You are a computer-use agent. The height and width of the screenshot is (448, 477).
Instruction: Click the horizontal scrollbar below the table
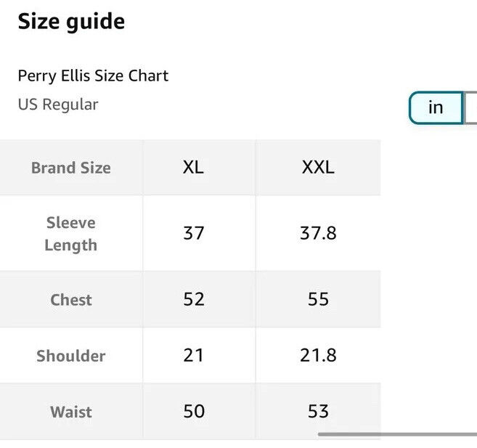coord(397,434)
